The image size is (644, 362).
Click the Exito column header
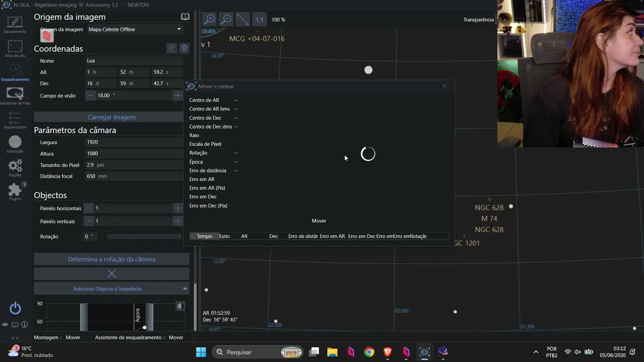tap(224, 236)
